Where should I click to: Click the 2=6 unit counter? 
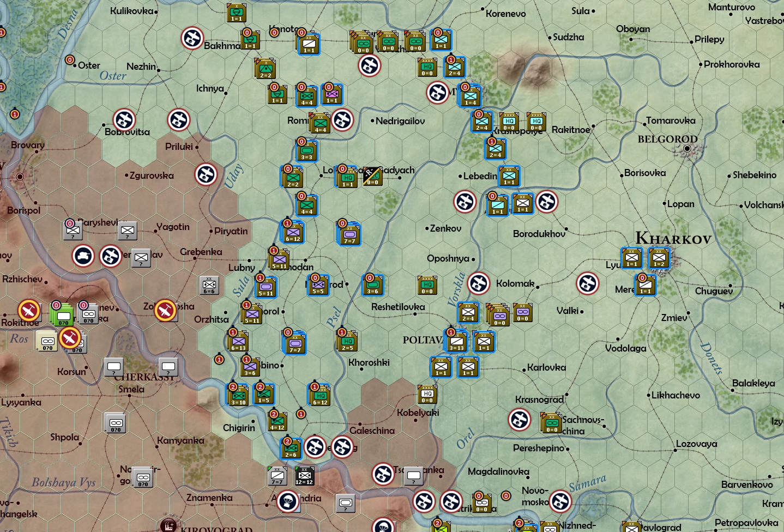[x=291, y=449]
